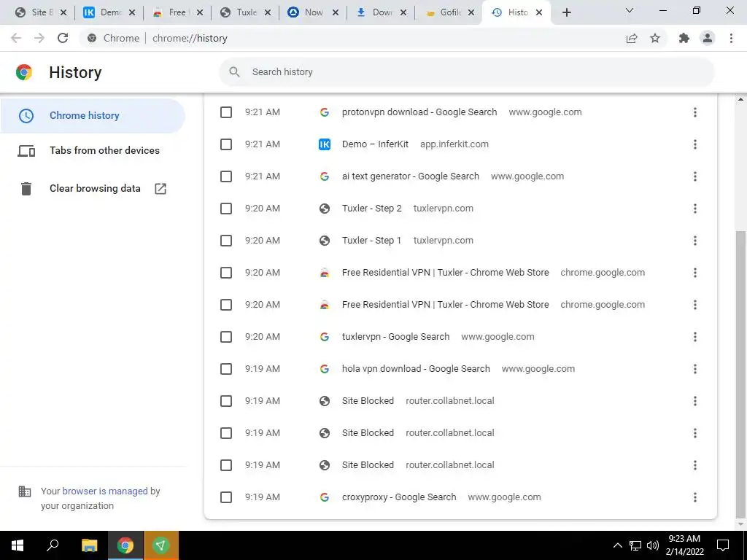Open File Explorer from taskbar

[89, 545]
